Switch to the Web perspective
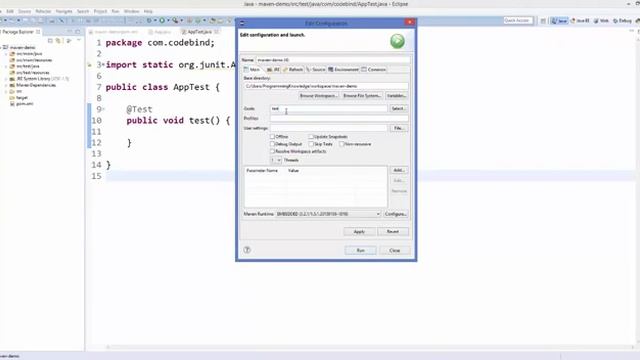This screenshot has width=640, height=360. [601, 21]
